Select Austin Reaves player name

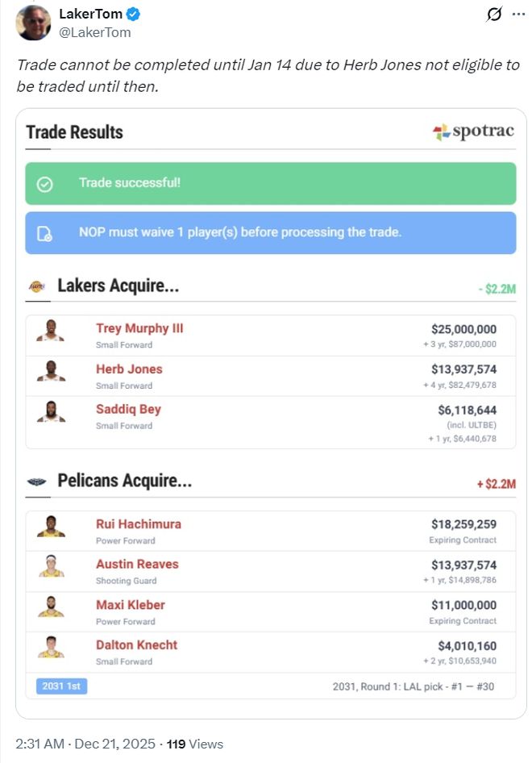click(x=137, y=564)
